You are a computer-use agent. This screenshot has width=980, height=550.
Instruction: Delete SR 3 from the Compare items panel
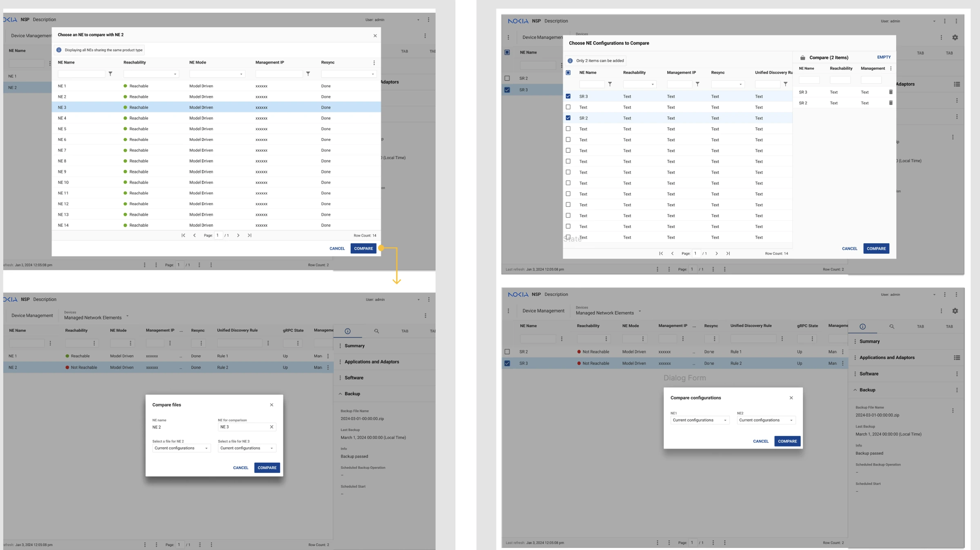click(x=891, y=92)
